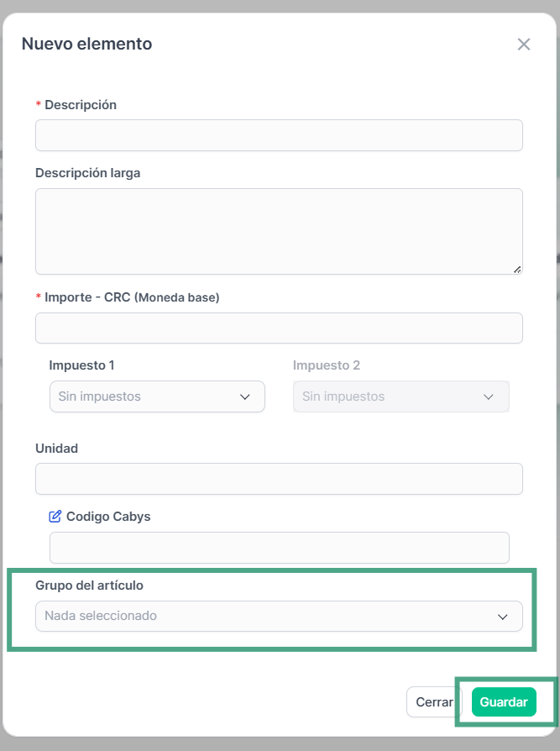Close the Nuevo elemento dialog with X

[524, 44]
